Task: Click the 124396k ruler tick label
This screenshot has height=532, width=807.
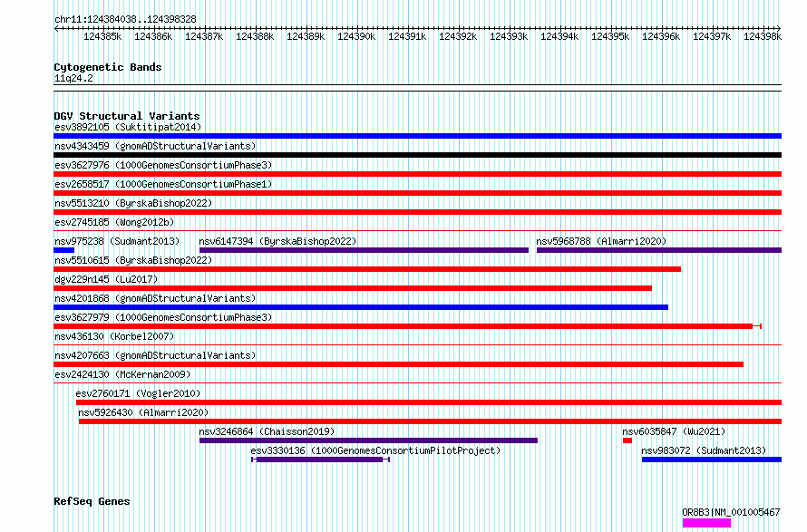Action: pos(661,37)
